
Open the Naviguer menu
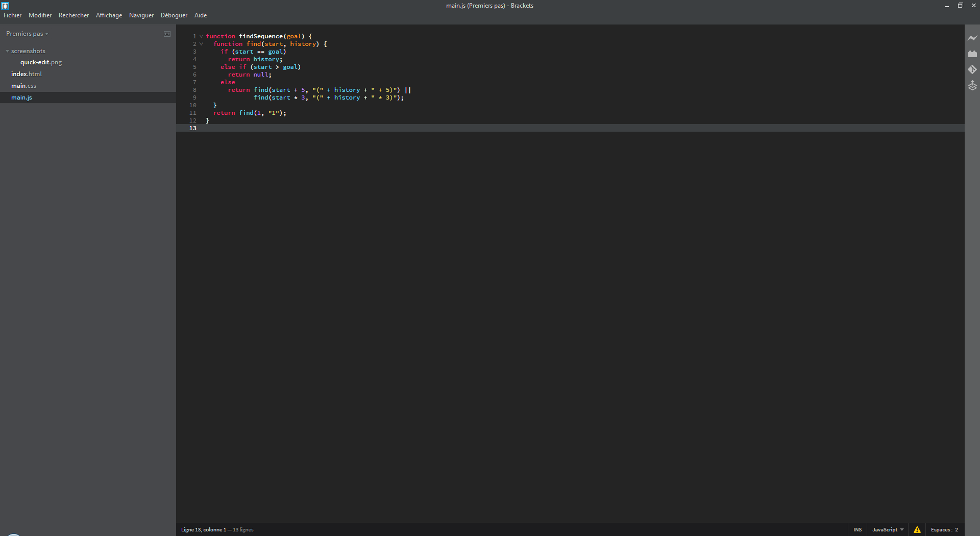(141, 15)
